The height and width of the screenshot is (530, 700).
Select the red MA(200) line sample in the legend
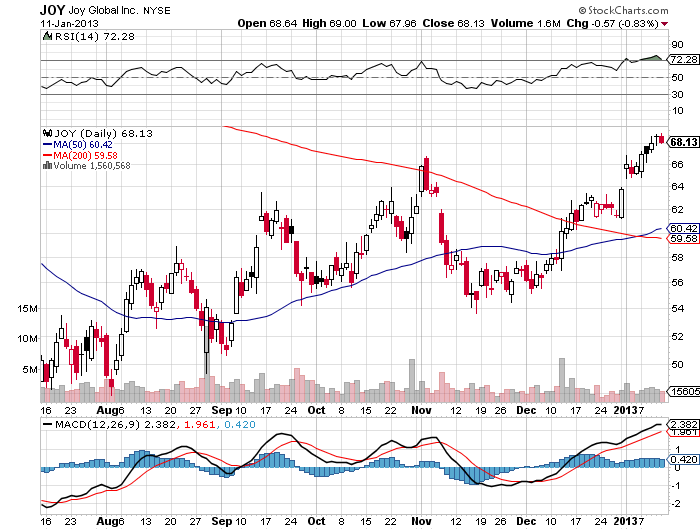click(47, 155)
